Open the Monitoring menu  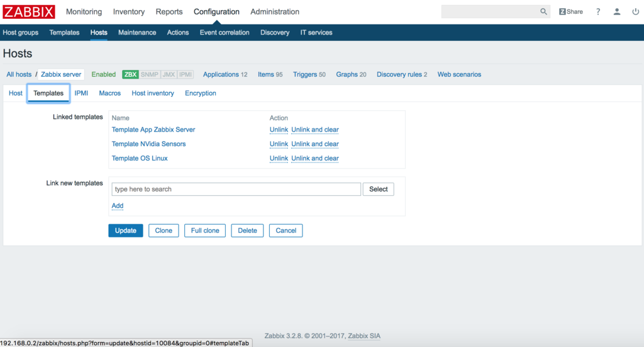pyautogui.click(x=84, y=11)
